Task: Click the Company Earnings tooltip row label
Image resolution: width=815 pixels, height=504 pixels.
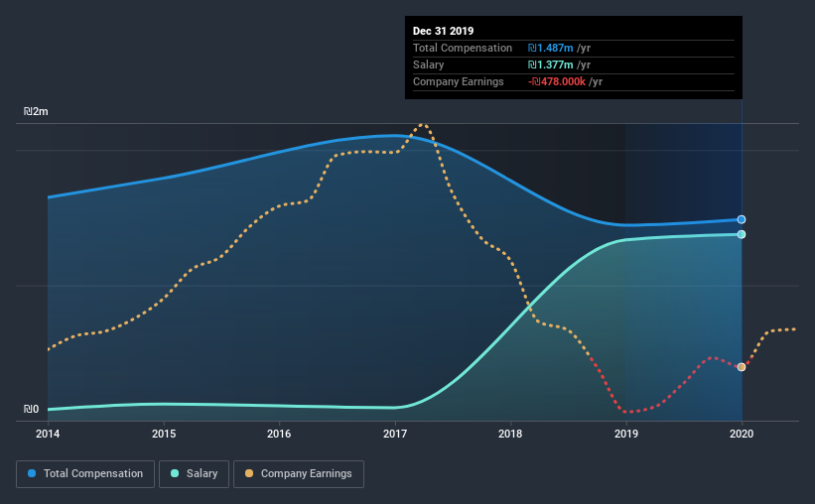Action: pyautogui.click(x=459, y=81)
